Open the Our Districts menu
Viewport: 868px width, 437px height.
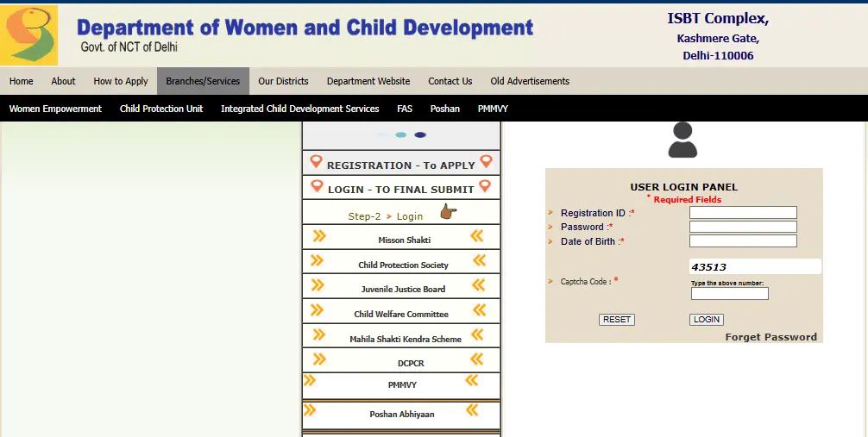click(283, 81)
